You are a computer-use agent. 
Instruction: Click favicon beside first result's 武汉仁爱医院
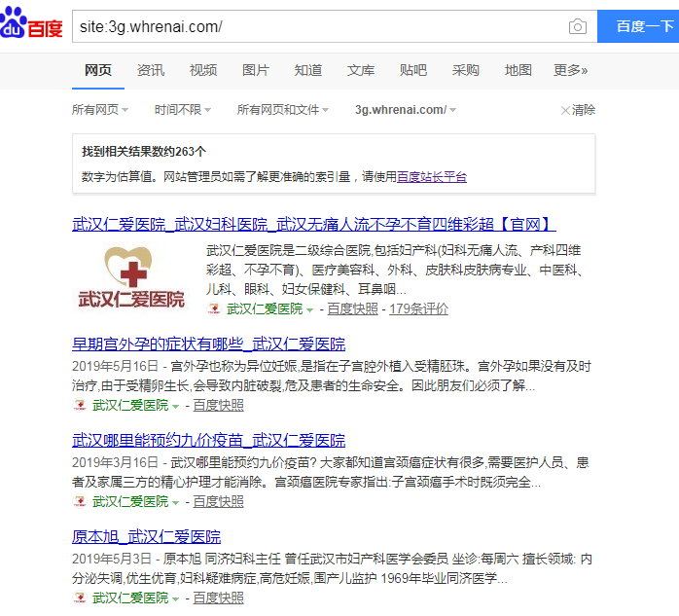pyautogui.click(x=214, y=308)
